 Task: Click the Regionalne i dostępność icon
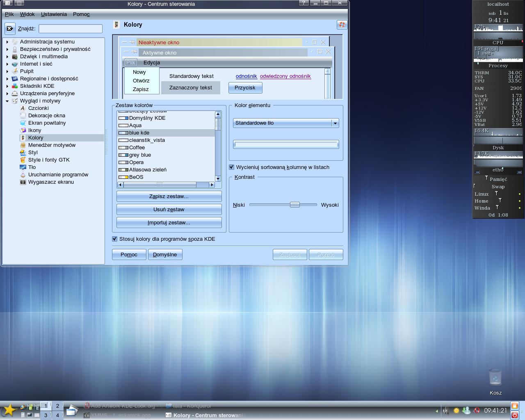[x=15, y=79]
